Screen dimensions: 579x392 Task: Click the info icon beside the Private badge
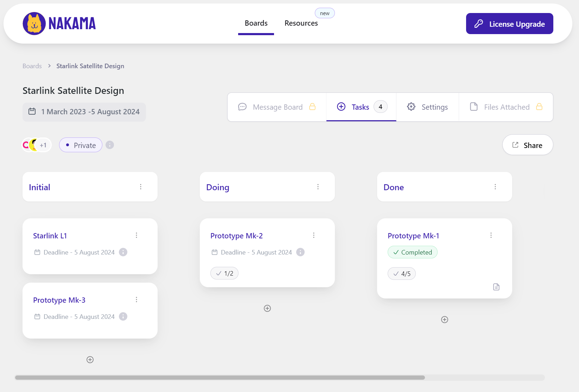110,145
